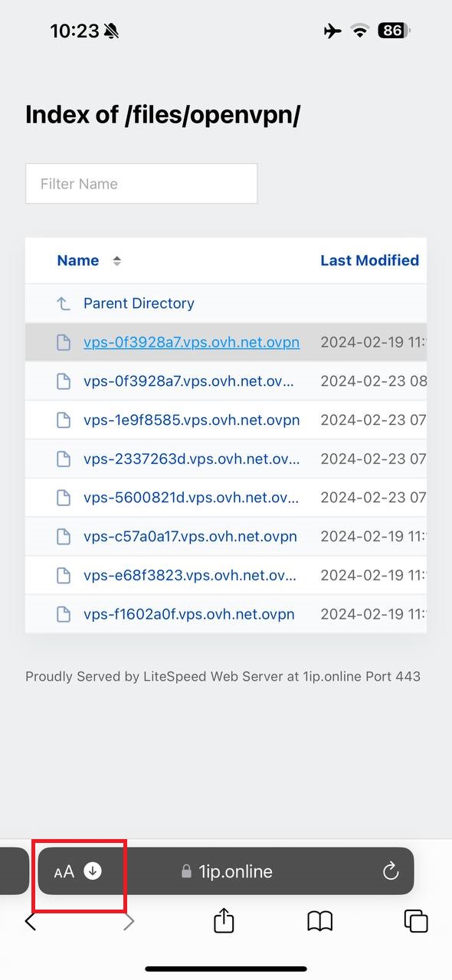Image resolution: width=452 pixels, height=980 pixels.
Task: Tap file icon beside vps-1e9f8585.vps.ovh.net.ovpn
Action: click(64, 420)
